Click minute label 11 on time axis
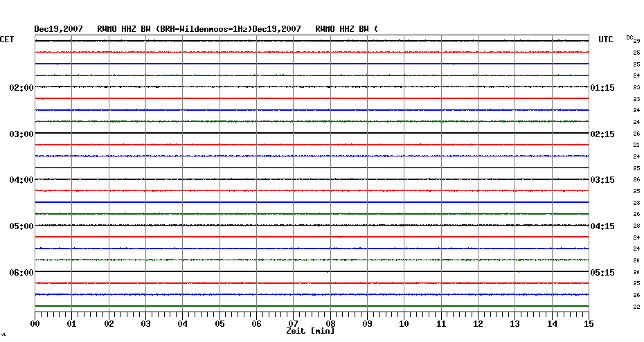This screenshot has height=342, width=644. (x=441, y=324)
